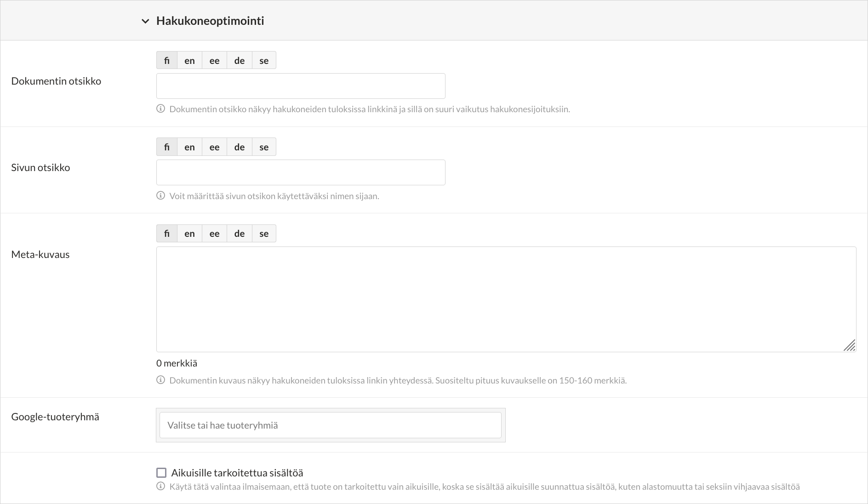This screenshot has height=504, width=868.
Task: Click the Meta-kuvaus textarea resize handle
Action: [850, 345]
